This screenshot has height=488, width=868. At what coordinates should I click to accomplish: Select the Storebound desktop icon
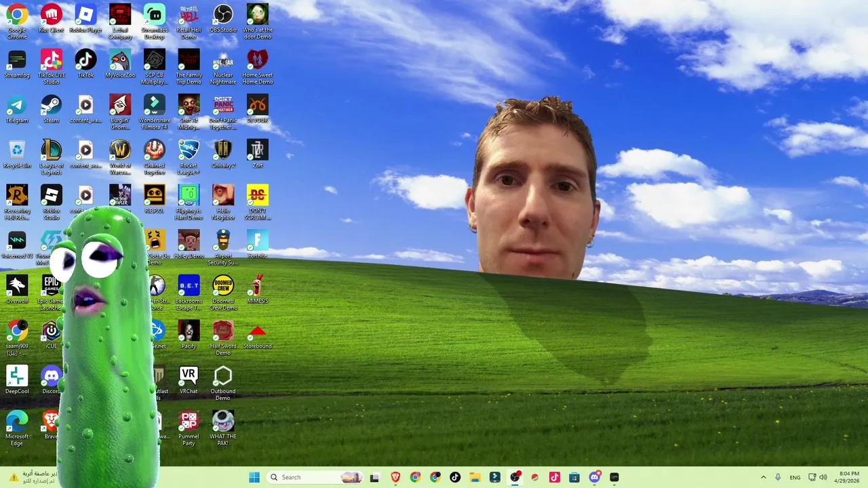(258, 335)
